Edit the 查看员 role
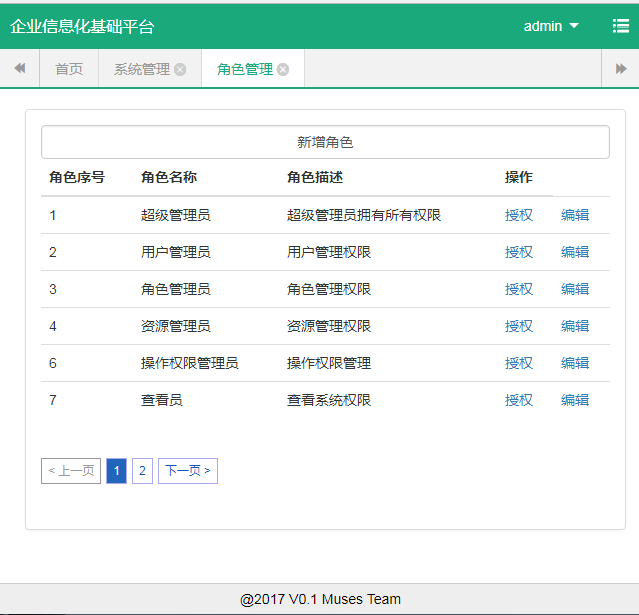The height and width of the screenshot is (615, 639). pos(575,400)
